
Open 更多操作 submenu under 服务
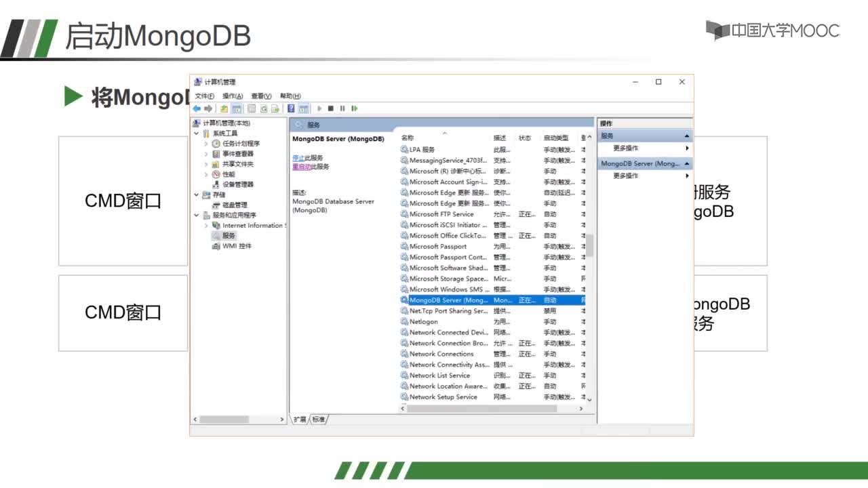click(644, 148)
